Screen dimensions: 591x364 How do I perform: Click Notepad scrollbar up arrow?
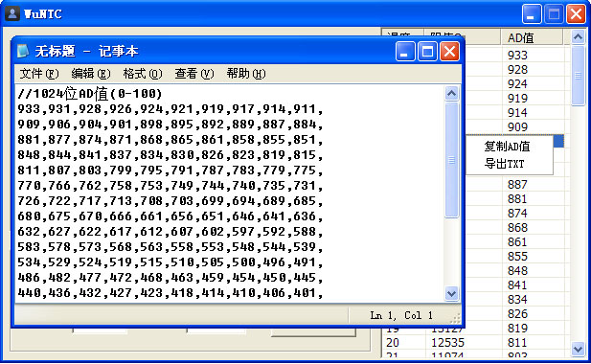click(x=451, y=94)
